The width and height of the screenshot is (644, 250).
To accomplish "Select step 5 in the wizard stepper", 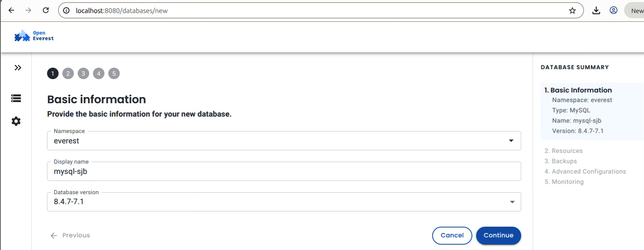I will pos(114,73).
